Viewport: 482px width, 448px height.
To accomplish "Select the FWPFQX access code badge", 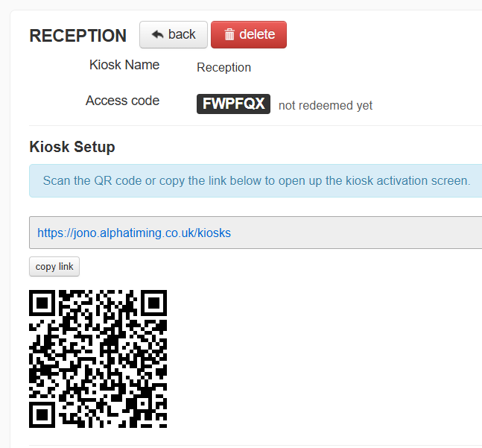I will click(233, 104).
